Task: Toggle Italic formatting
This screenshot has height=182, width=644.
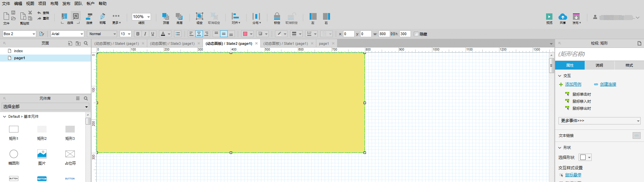Action: tap(145, 34)
